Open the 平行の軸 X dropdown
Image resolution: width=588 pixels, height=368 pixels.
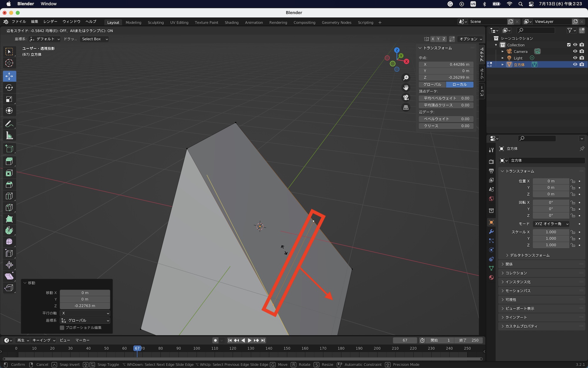click(85, 313)
